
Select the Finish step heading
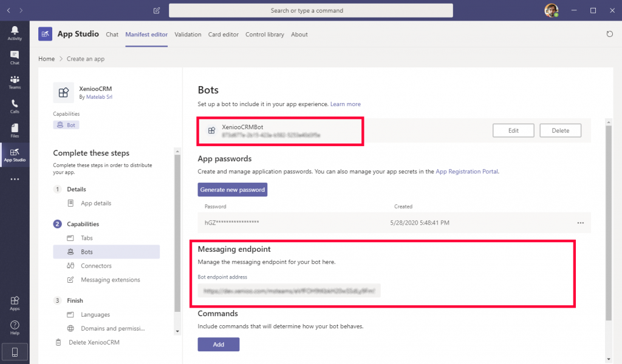(x=75, y=301)
